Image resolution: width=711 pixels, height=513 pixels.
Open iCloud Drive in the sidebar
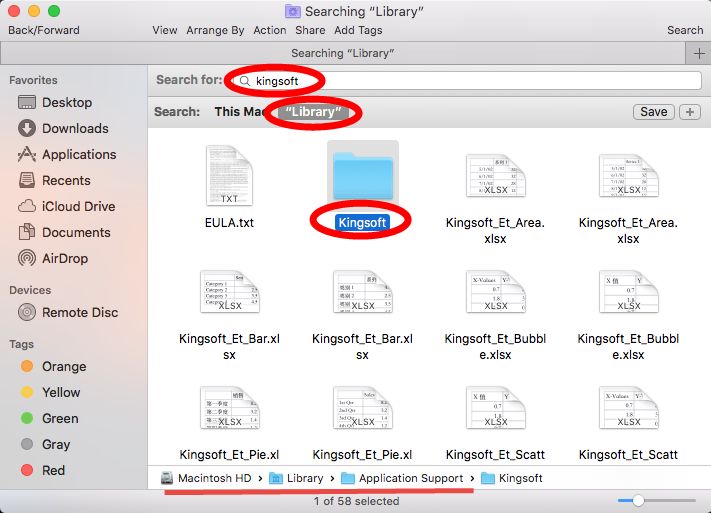point(67,206)
